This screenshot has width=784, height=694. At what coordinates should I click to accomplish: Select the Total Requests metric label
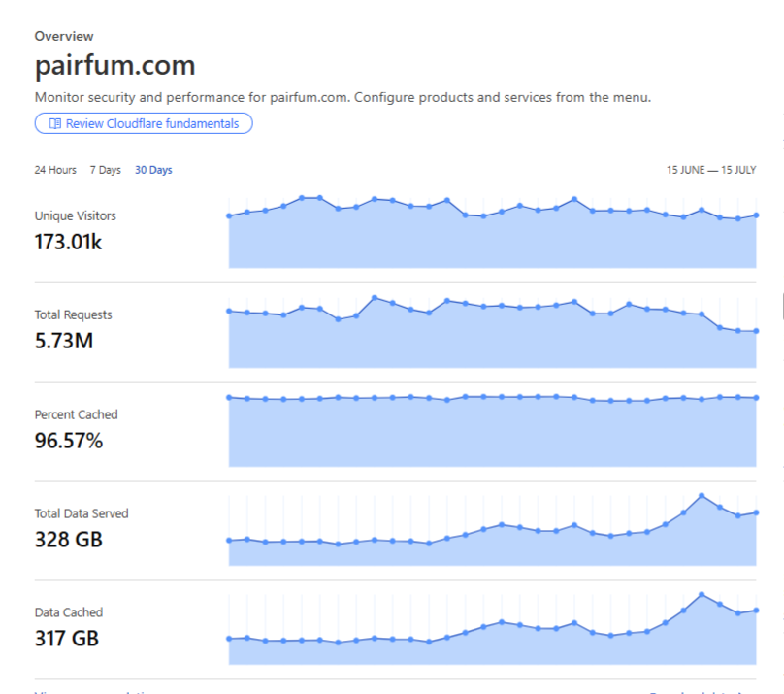tap(73, 314)
